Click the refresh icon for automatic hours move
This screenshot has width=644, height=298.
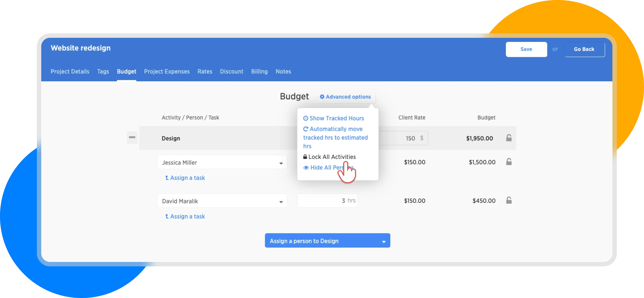pos(306,129)
